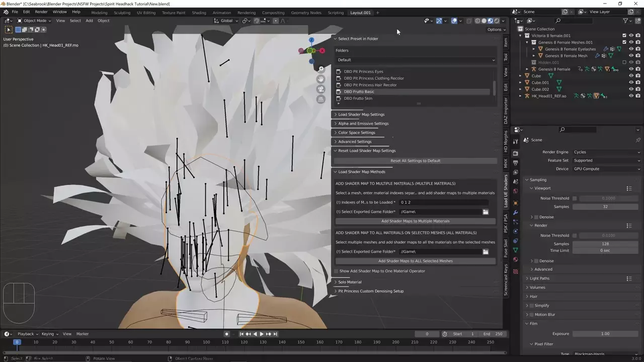Open the Render Engine Cycles dropdown
Viewport: 644px width, 362px height.
tap(606, 152)
